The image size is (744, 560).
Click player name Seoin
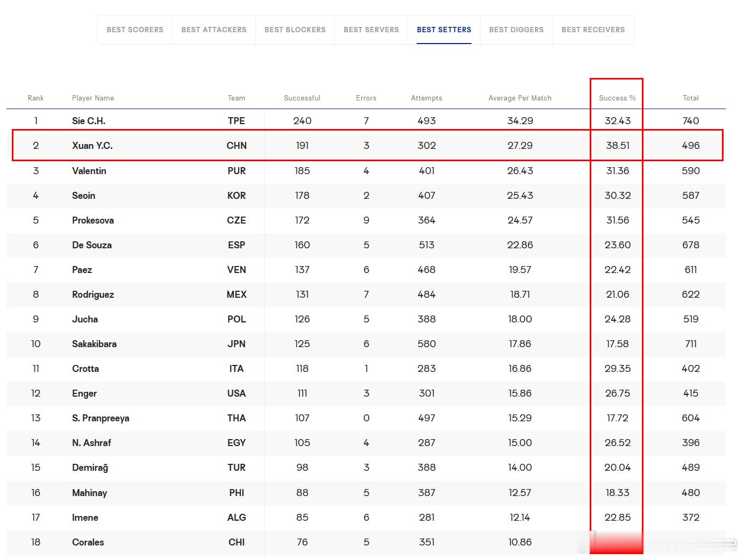pyautogui.click(x=83, y=196)
